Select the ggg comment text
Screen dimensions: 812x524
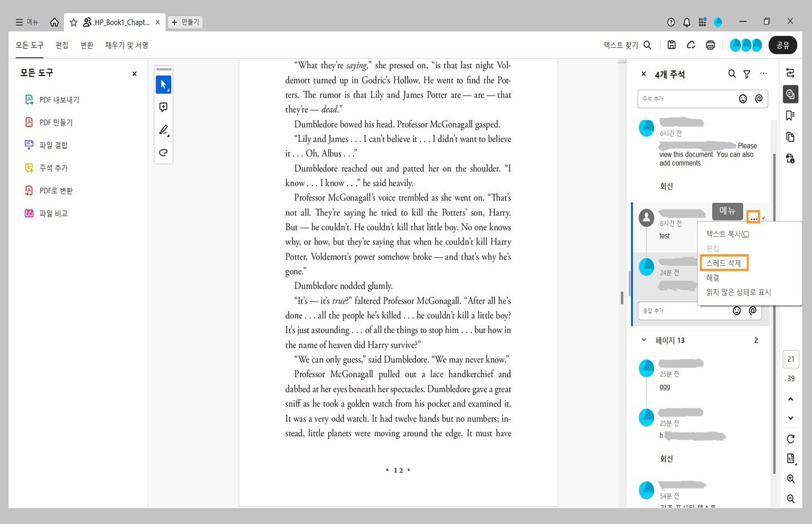click(665, 387)
